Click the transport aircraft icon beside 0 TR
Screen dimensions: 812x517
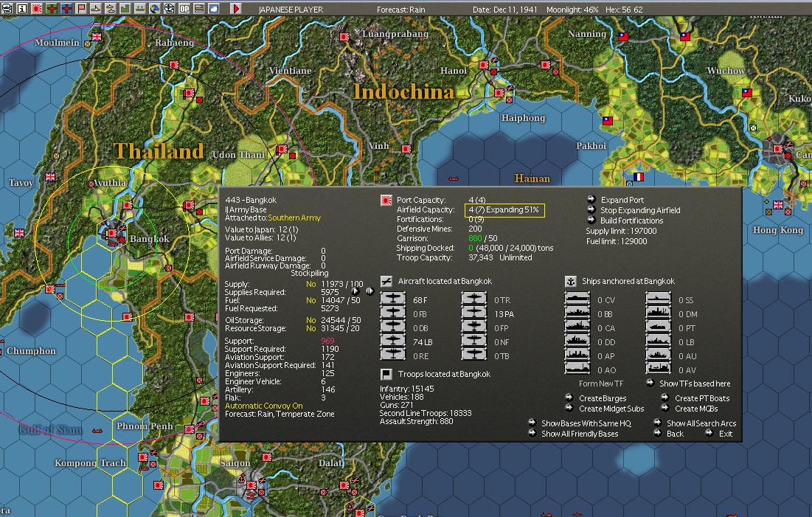click(474, 299)
